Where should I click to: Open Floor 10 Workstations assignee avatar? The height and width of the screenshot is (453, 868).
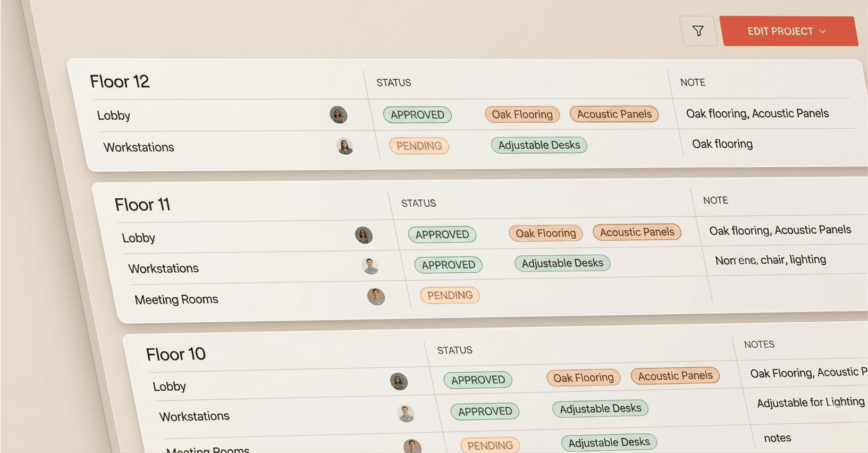tap(406, 413)
